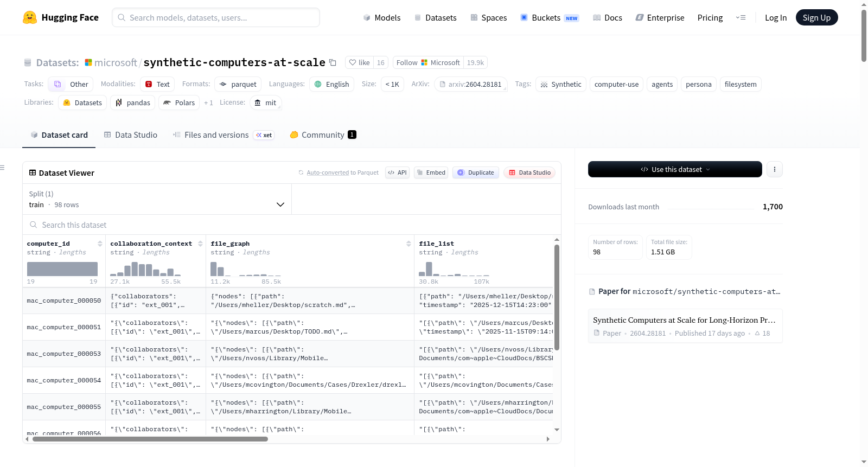Sort the collaboration_context column
868x467 pixels.
pyautogui.click(x=200, y=244)
